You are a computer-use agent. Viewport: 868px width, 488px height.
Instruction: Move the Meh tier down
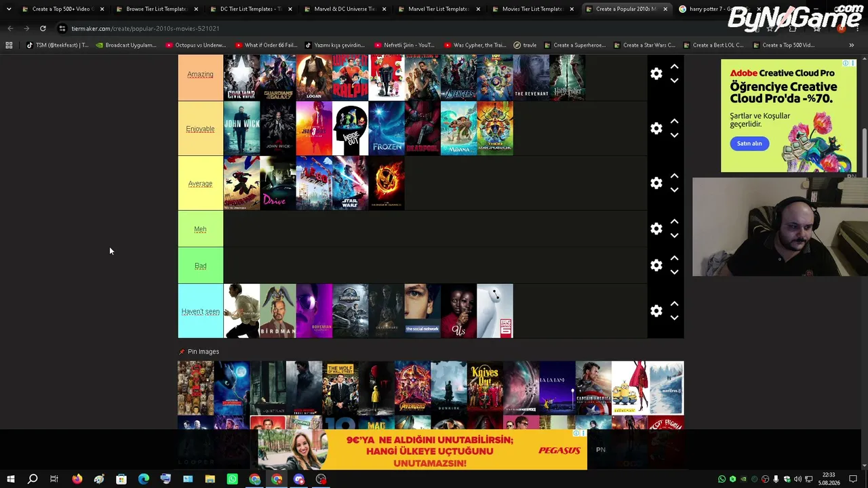coord(674,235)
